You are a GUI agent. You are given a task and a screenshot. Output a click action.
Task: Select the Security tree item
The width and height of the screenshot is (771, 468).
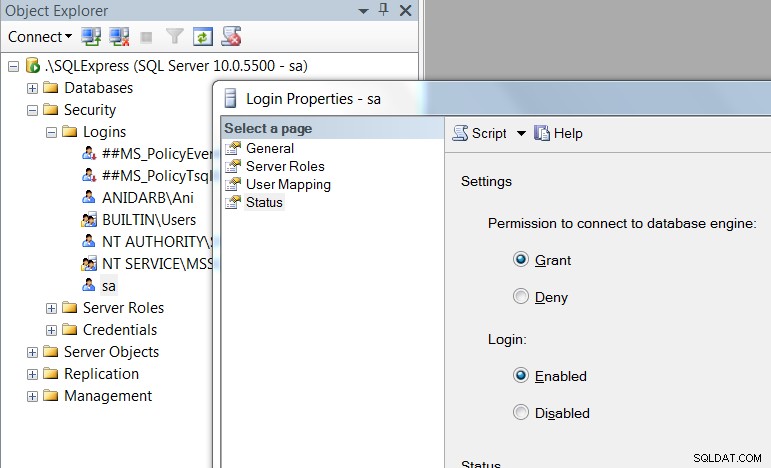tap(90, 110)
